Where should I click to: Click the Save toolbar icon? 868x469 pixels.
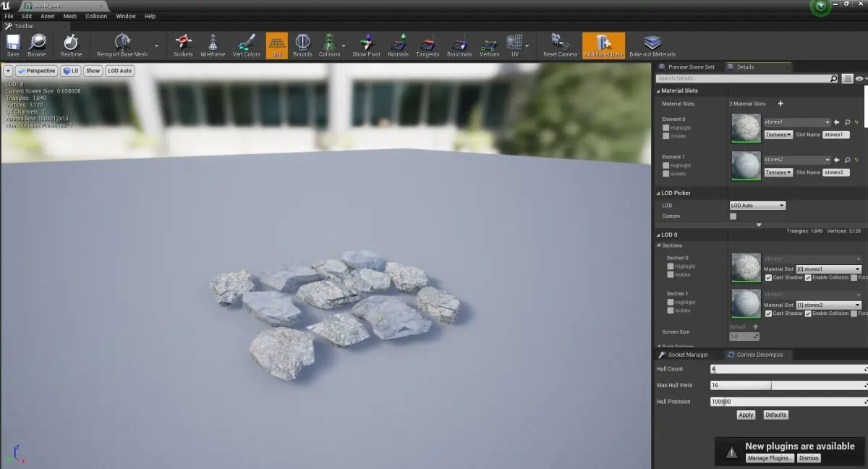(x=13, y=46)
